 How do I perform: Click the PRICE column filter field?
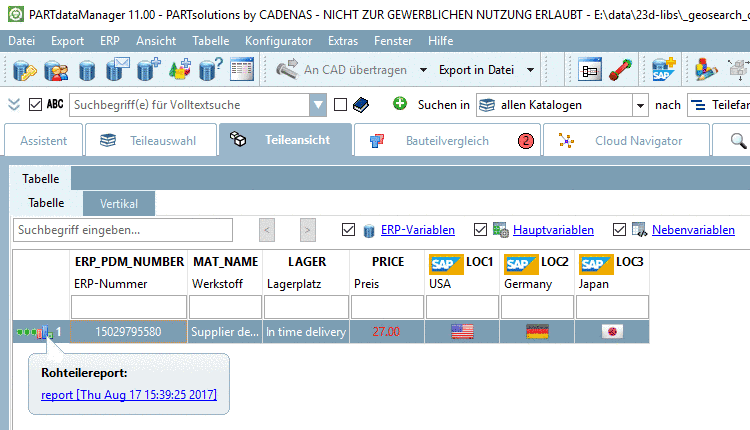(x=387, y=307)
